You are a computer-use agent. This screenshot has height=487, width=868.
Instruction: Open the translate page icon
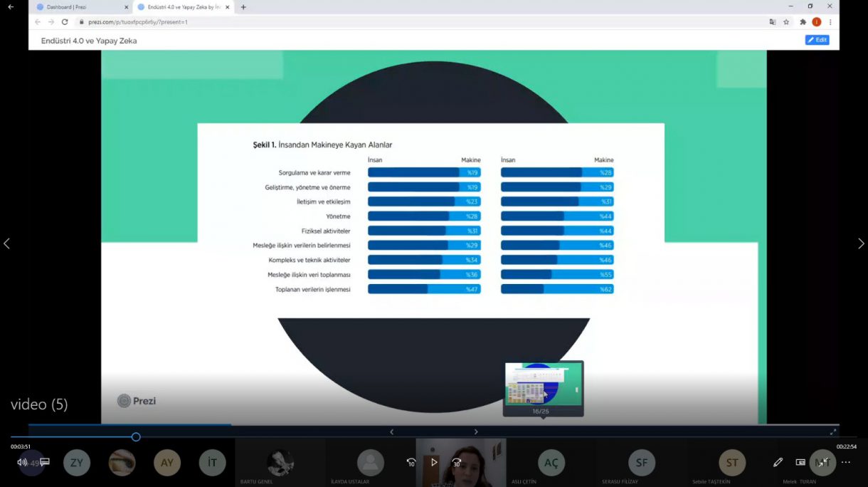(x=773, y=22)
